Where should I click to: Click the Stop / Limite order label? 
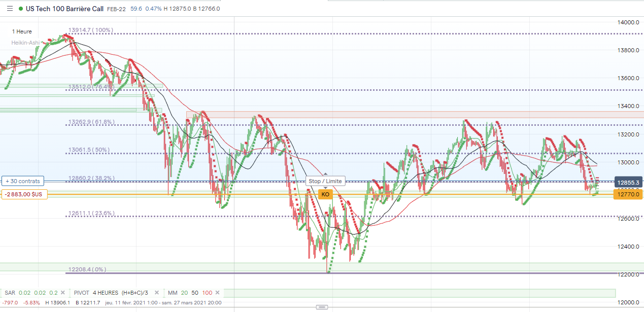tap(325, 181)
